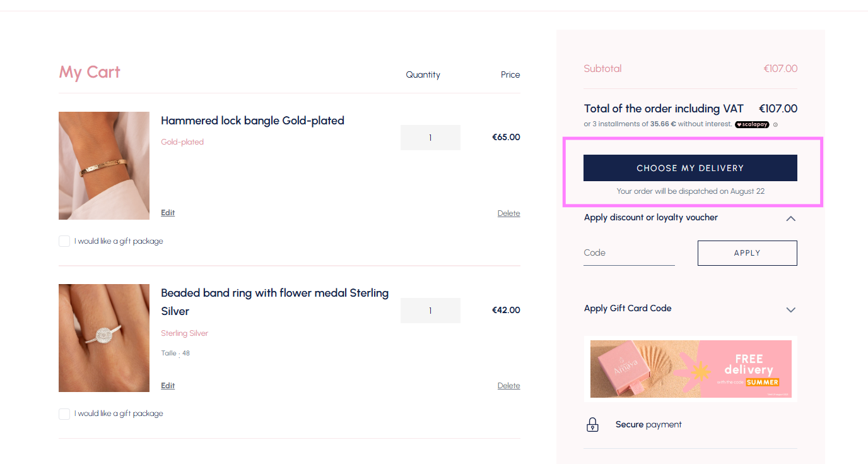Tick gift package checkbox for the bangle
The width and height of the screenshot is (868, 464).
(64, 241)
